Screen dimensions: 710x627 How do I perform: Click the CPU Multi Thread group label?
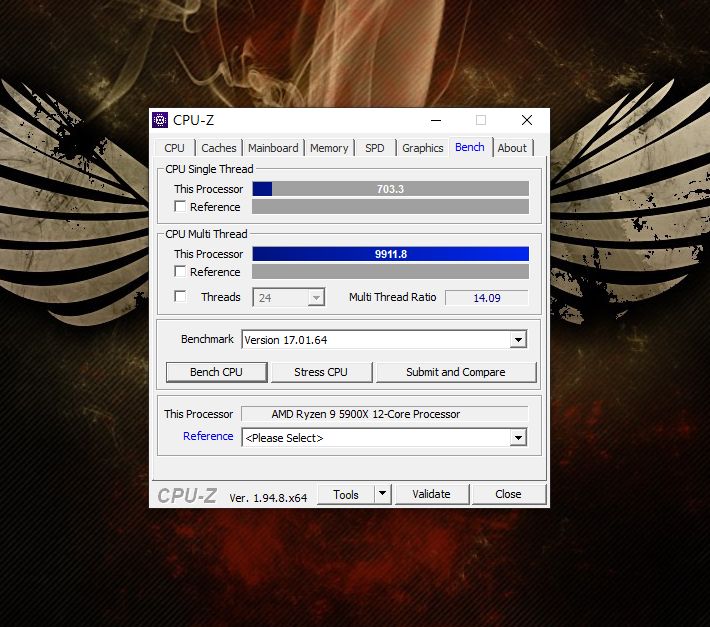tap(206, 234)
